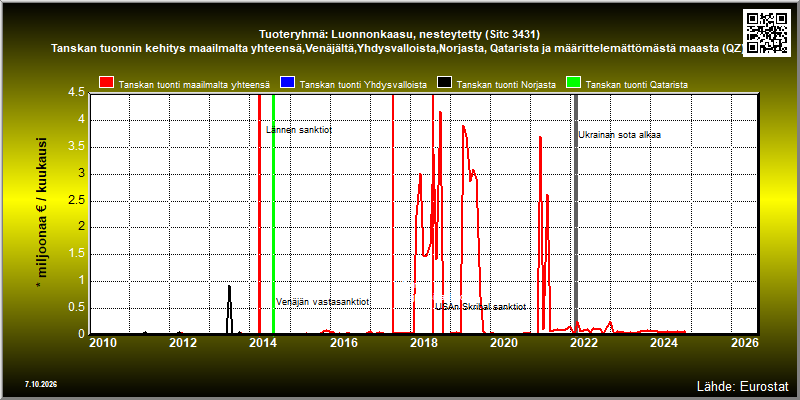Click the blue legend swatch for Yhdysvalloista

288,84
